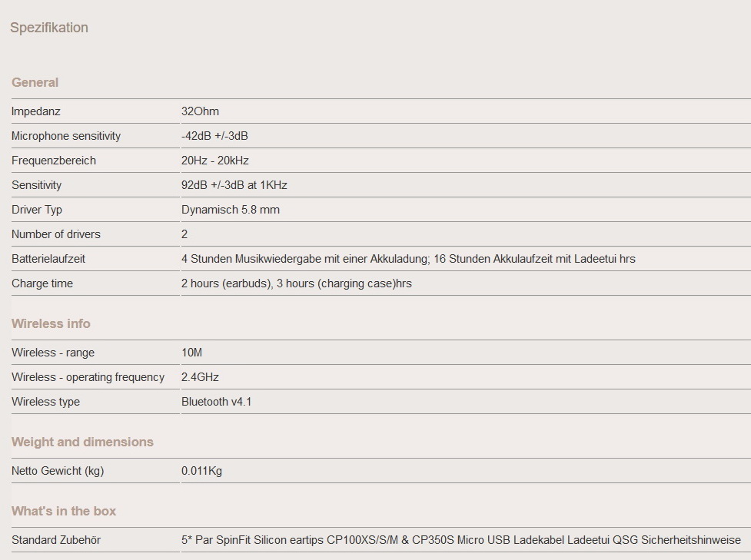Click the 32Ohm impedance value
Image resolution: width=751 pixels, height=560 pixels.
coord(200,111)
